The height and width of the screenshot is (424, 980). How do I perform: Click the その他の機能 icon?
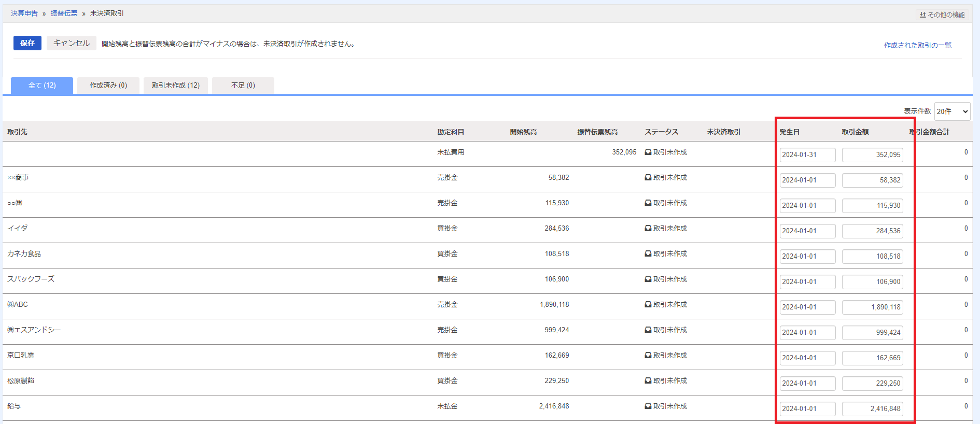pos(923,15)
